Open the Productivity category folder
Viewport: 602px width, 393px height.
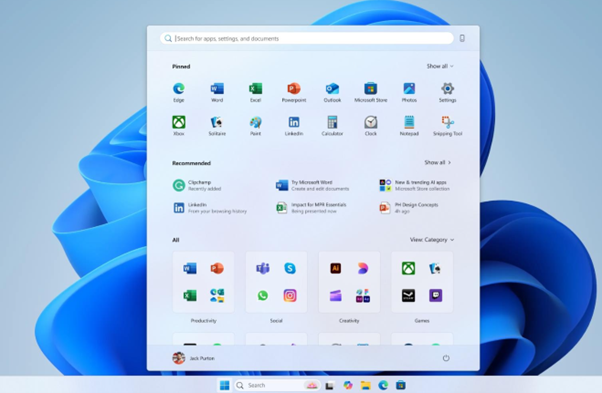tap(203, 282)
